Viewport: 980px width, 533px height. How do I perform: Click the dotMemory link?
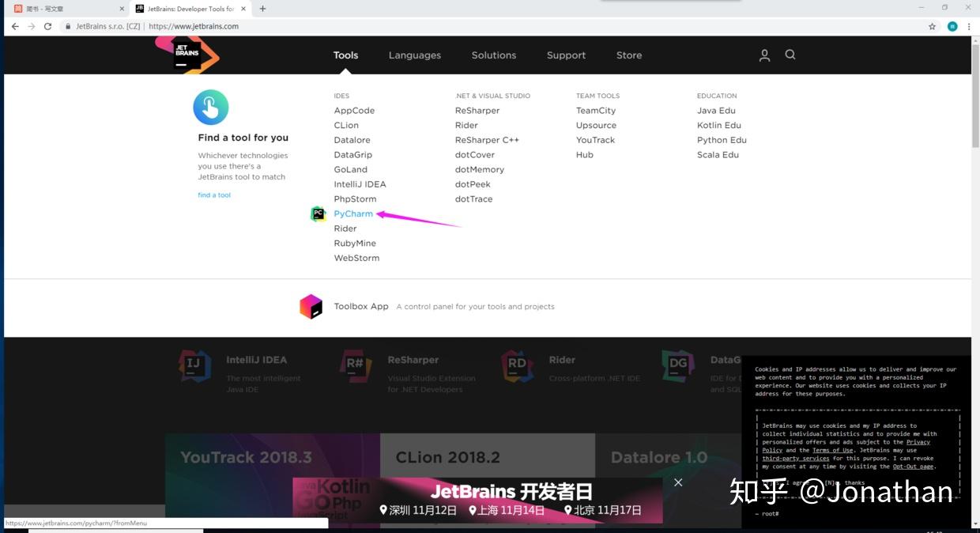pos(479,169)
